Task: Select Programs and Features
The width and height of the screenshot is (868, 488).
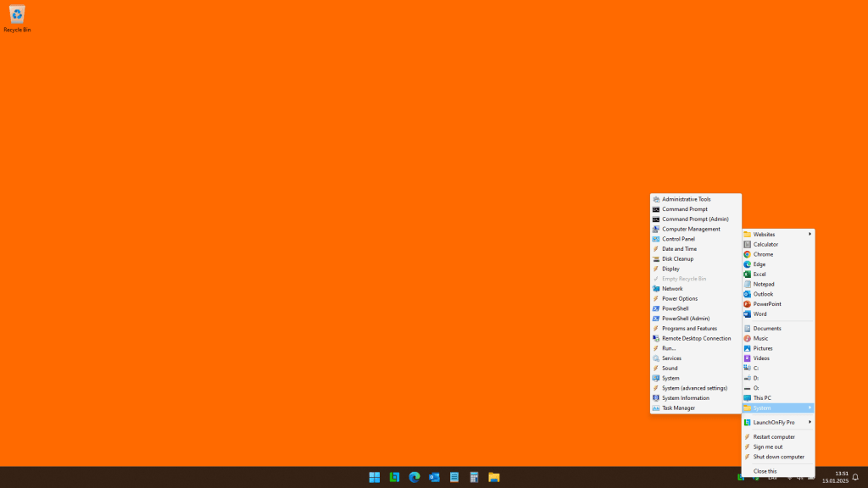Action: tap(689, 329)
